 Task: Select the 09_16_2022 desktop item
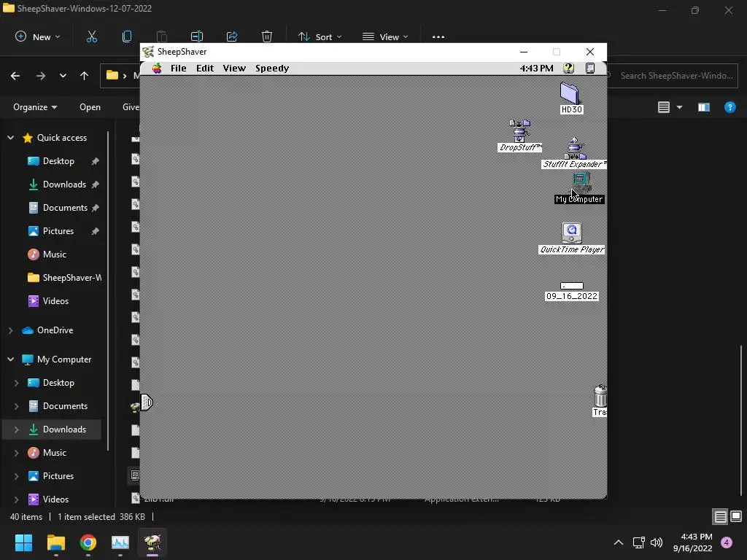point(572,292)
